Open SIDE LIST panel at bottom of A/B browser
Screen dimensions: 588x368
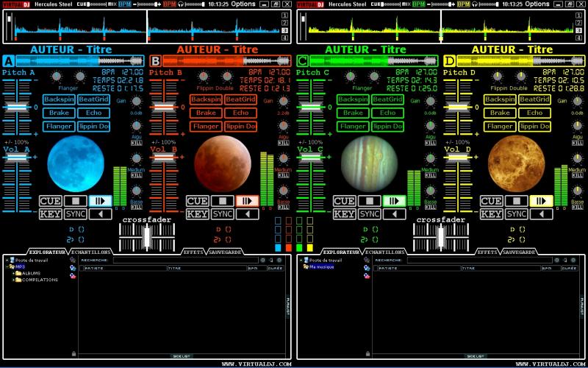tap(182, 356)
